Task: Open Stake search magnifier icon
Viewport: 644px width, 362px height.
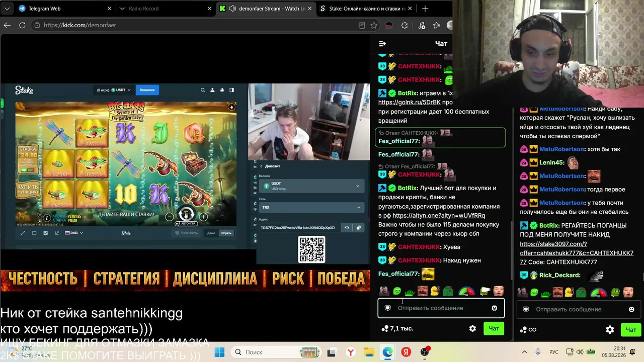Action: [x=203, y=90]
